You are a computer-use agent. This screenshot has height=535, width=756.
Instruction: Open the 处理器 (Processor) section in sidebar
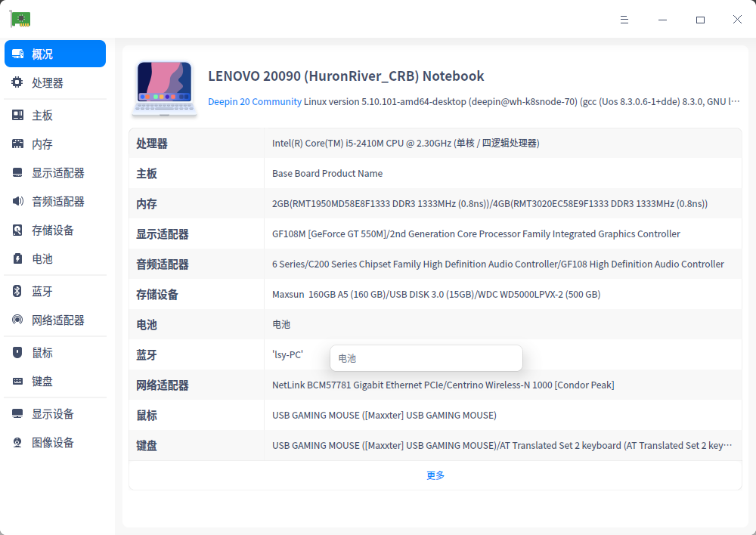[45, 82]
